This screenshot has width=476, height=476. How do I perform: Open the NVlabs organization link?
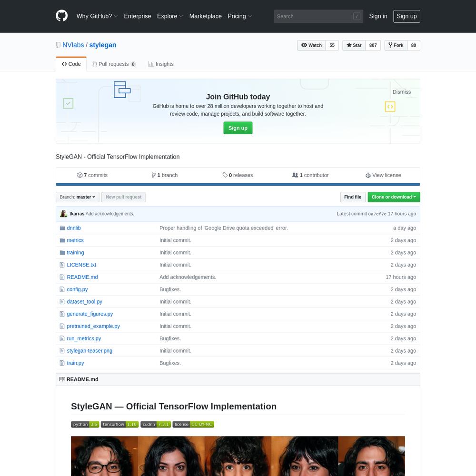73,45
